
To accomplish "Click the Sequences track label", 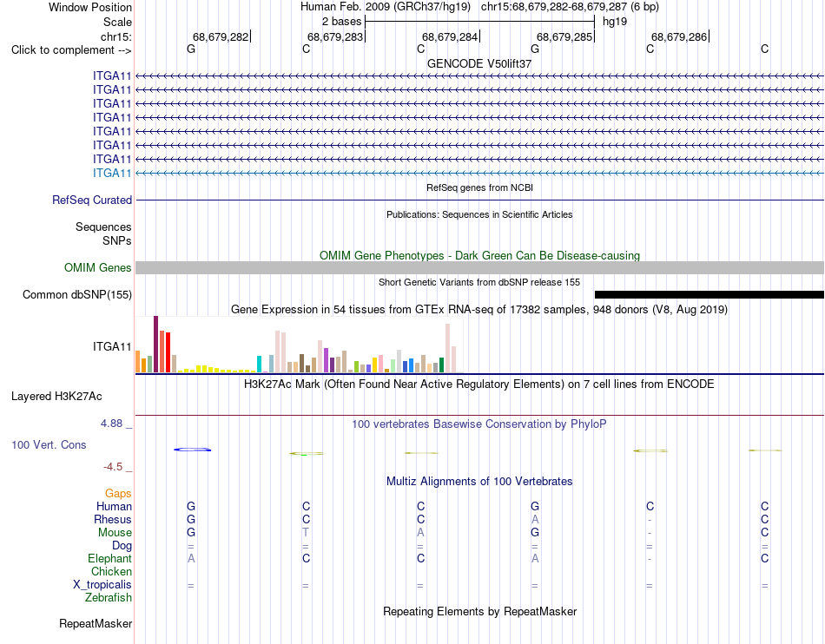I will (x=103, y=227).
